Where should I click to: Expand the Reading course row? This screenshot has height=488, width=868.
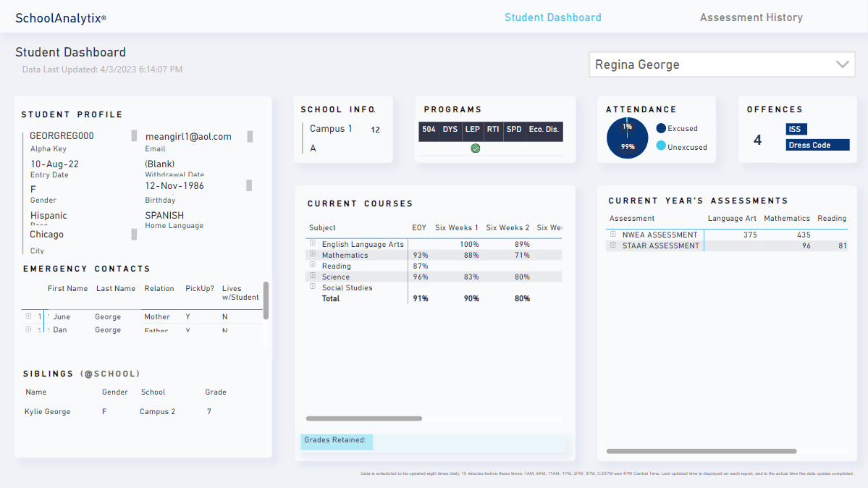313,265
